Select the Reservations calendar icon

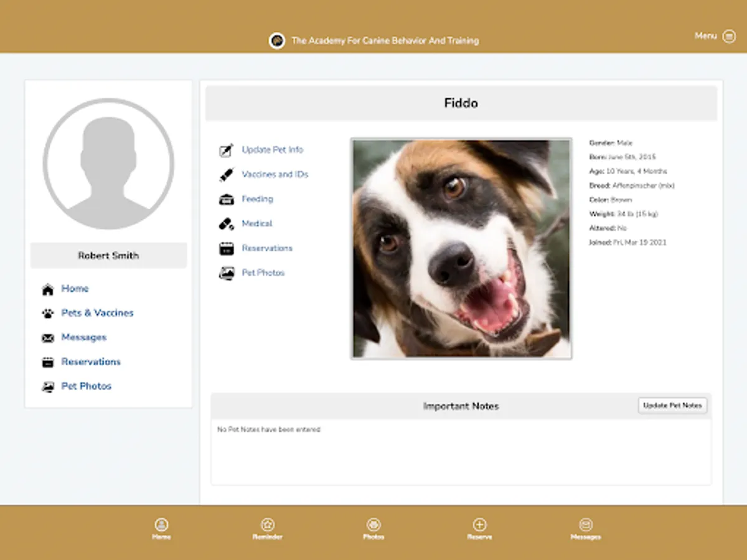tap(226, 248)
